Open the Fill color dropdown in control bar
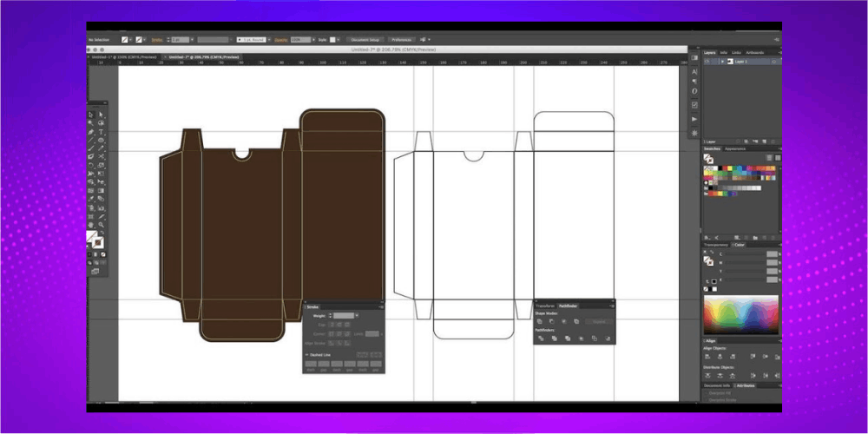868x434 pixels. [x=130, y=40]
